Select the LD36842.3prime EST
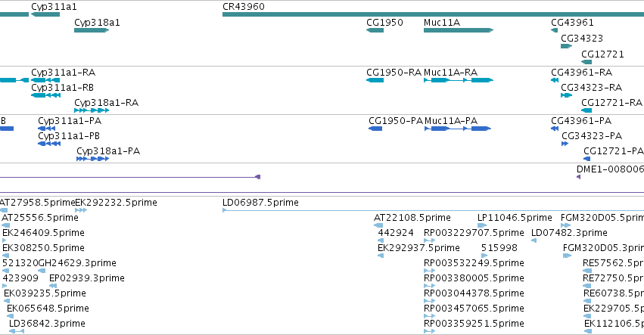644x335 pixels. click(x=17, y=331)
